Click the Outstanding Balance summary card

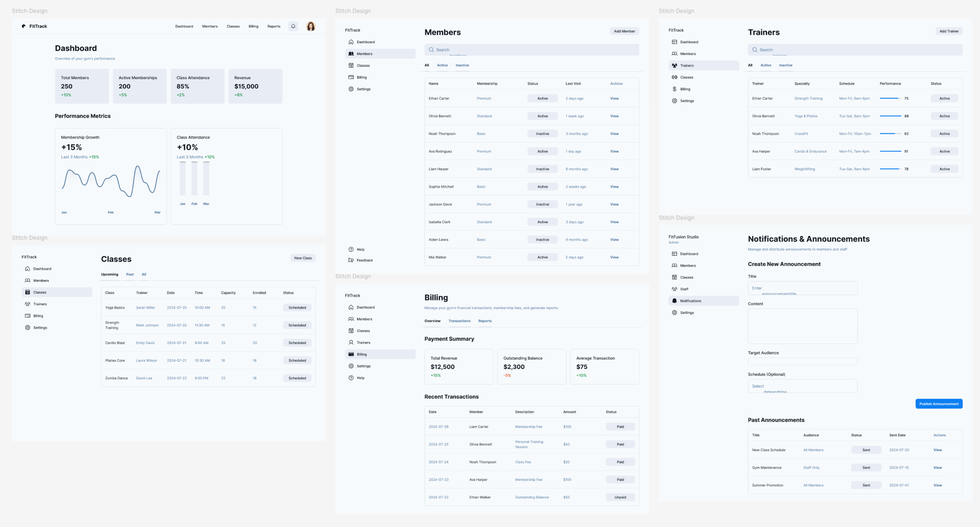[x=532, y=366]
